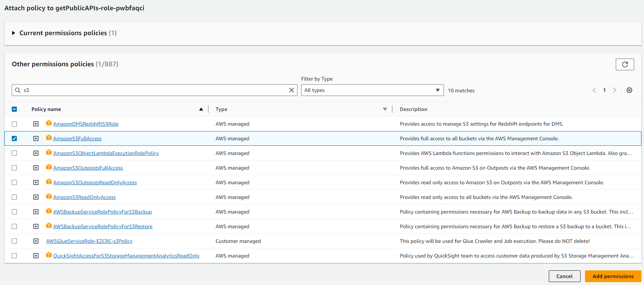Expand AmazonDMSRedshiftS3Role policy details
This screenshot has width=644, height=285.
click(36, 124)
